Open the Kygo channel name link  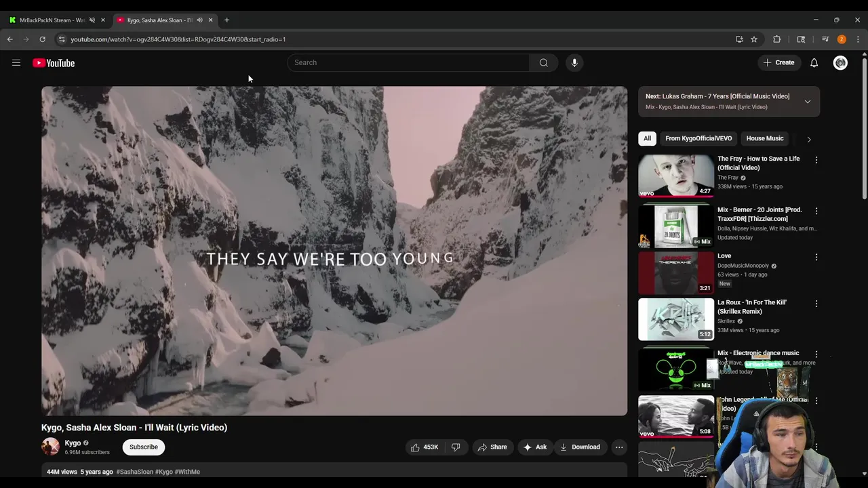click(73, 443)
